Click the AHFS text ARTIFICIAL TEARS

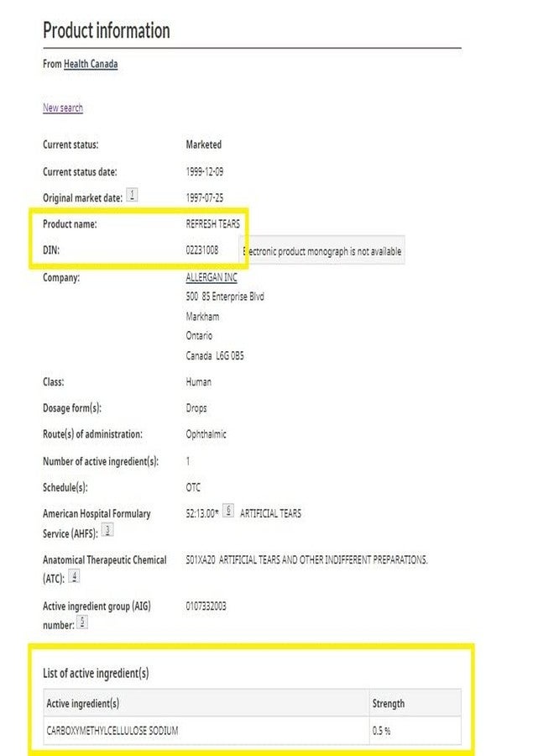coord(271,513)
